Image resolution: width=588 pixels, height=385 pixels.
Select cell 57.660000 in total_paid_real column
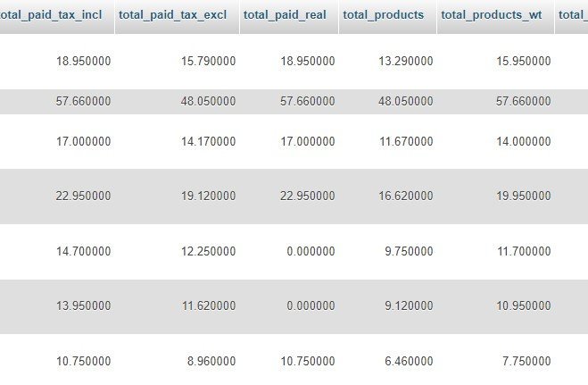tap(308, 101)
